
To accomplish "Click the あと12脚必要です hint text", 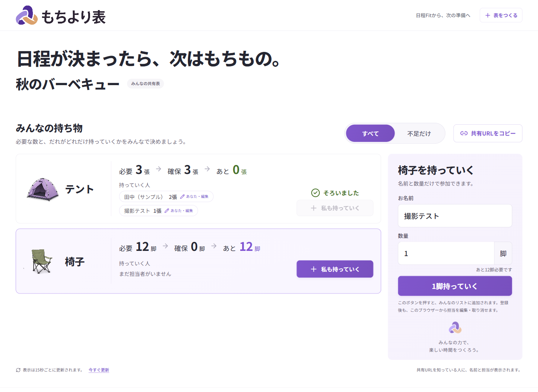I will (x=494, y=270).
